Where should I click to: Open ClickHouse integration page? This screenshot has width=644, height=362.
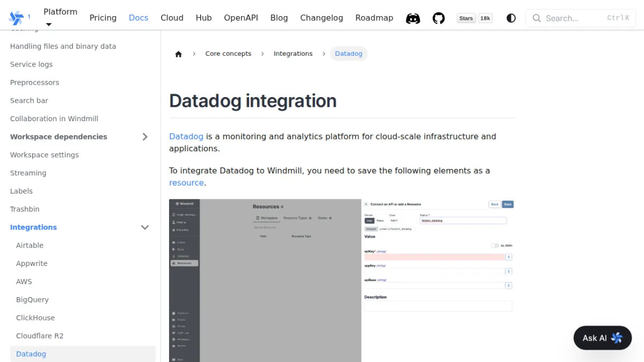tap(35, 318)
